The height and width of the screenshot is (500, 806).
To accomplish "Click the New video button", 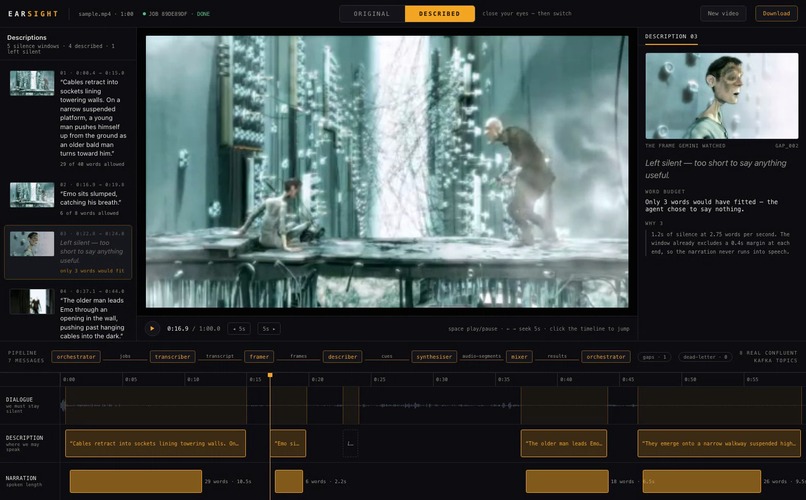I will coord(723,13).
